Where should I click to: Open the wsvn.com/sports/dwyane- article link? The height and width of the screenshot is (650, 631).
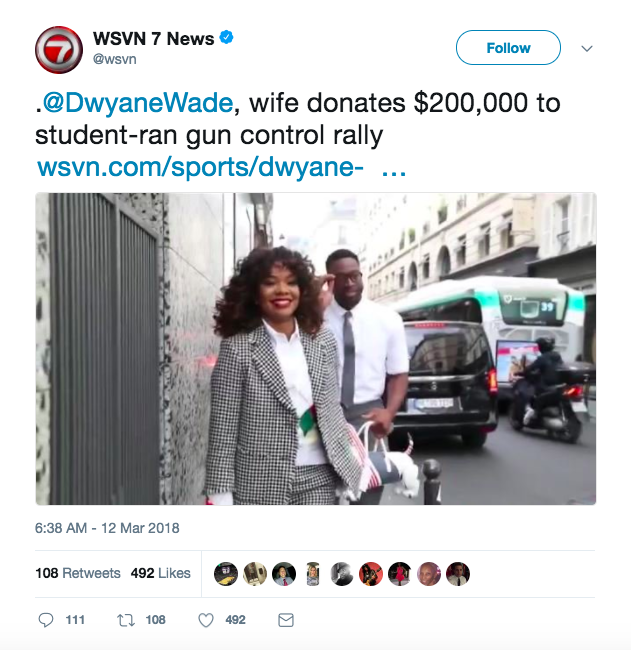point(201,167)
